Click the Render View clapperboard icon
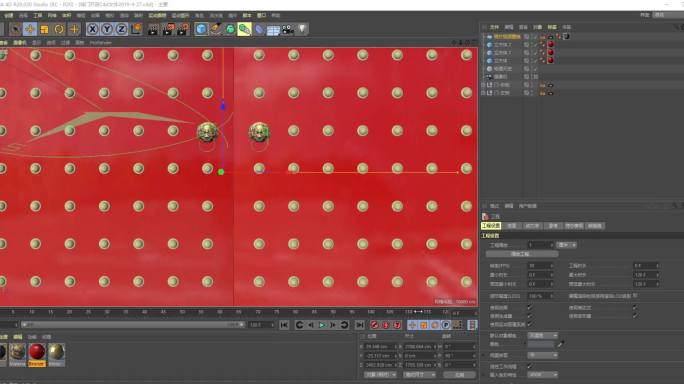This screenshot has height=384, width=684. [153, 29]
